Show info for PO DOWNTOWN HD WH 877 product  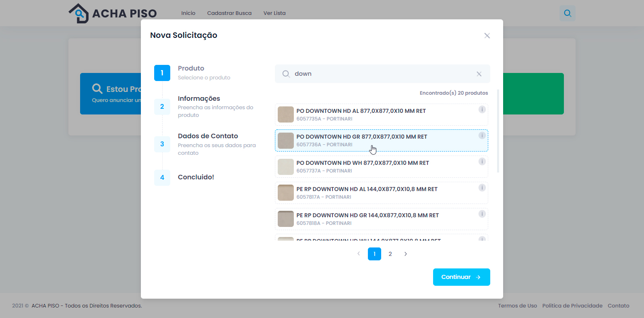pos(482,162)
